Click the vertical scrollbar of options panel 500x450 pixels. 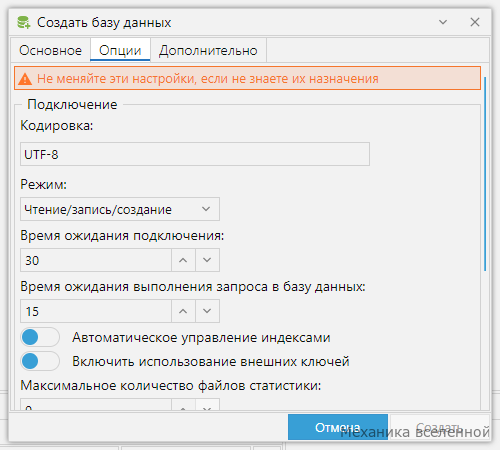click(x=485, y=173)
